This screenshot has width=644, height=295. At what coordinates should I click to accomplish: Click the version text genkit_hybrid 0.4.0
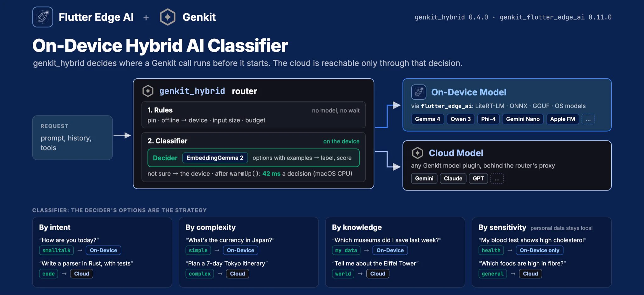pos(451,17)
